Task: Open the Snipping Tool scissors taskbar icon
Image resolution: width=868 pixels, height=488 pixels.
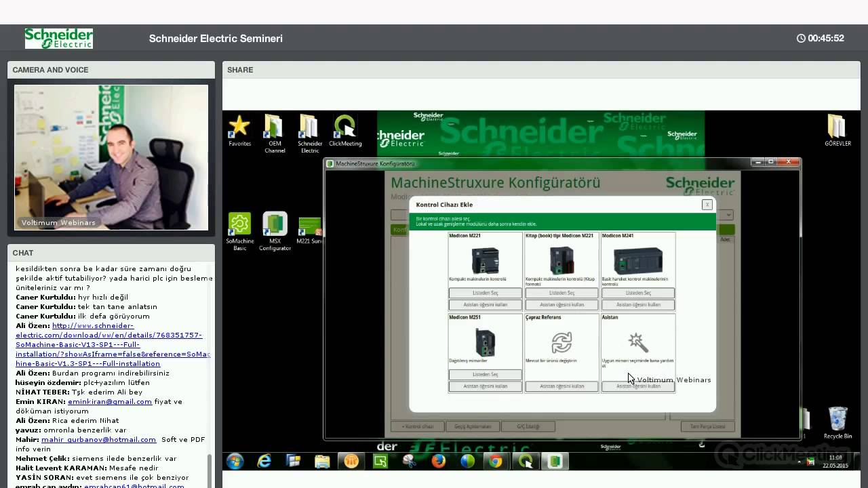Action: tap(409, 462)
